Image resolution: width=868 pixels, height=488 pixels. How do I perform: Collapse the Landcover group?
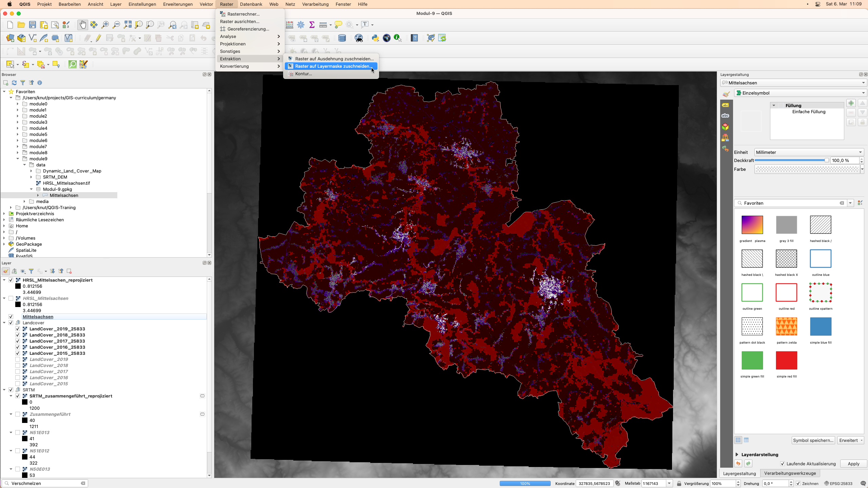click(x=4, y=323)
